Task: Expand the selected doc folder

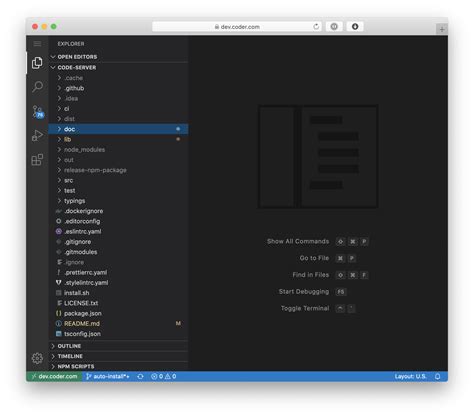Action: tap(119, 129)
